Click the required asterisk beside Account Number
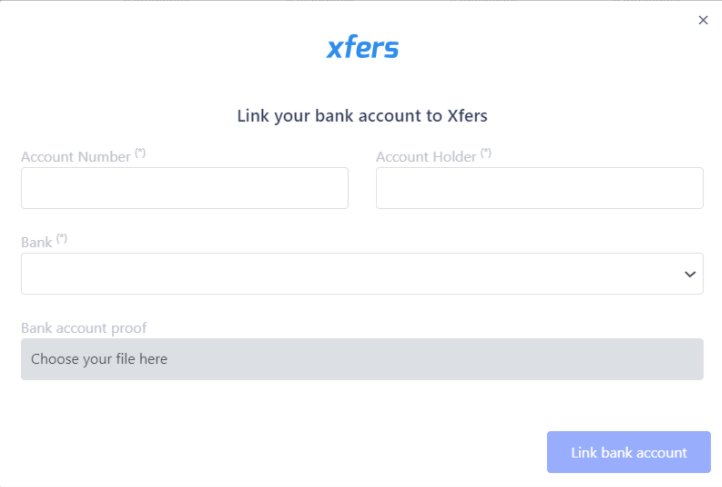The width and height of the screenshot is (722, 487). tap(140, 153)
